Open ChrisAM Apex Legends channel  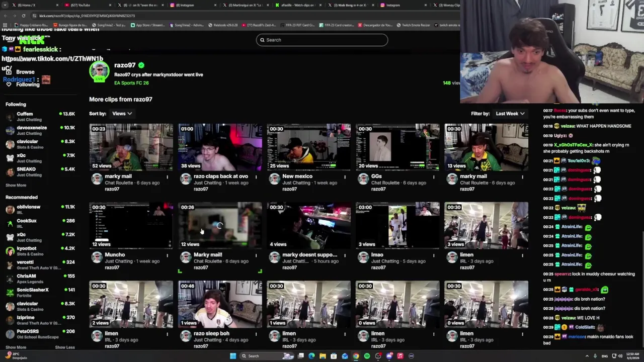click(40, 279)
